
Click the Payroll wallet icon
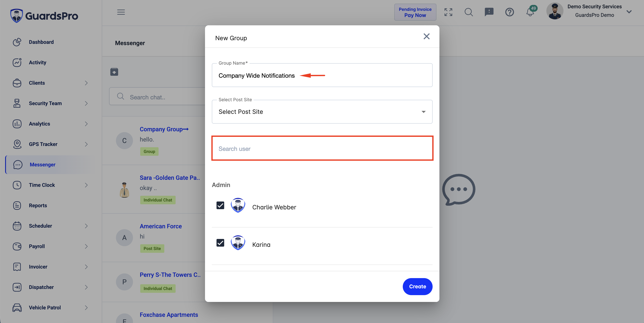17,246
